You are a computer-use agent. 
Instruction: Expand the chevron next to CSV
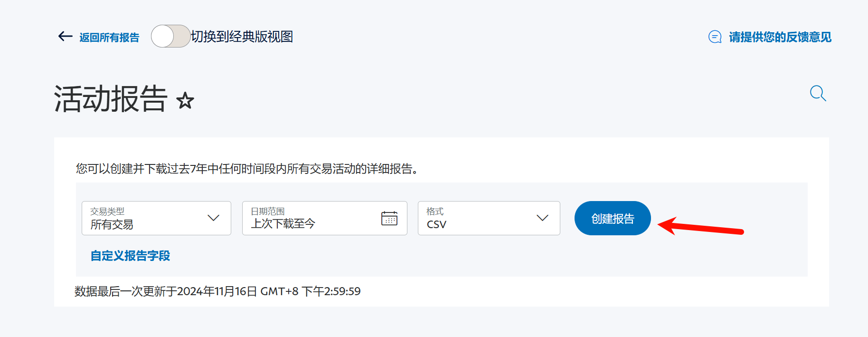pos(542,218)
